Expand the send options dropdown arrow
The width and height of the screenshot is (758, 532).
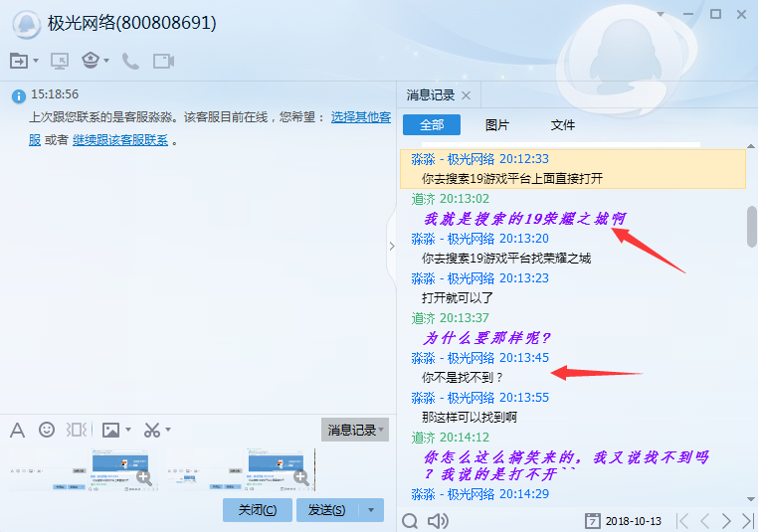pyautogui.click(x=373, y=510)
